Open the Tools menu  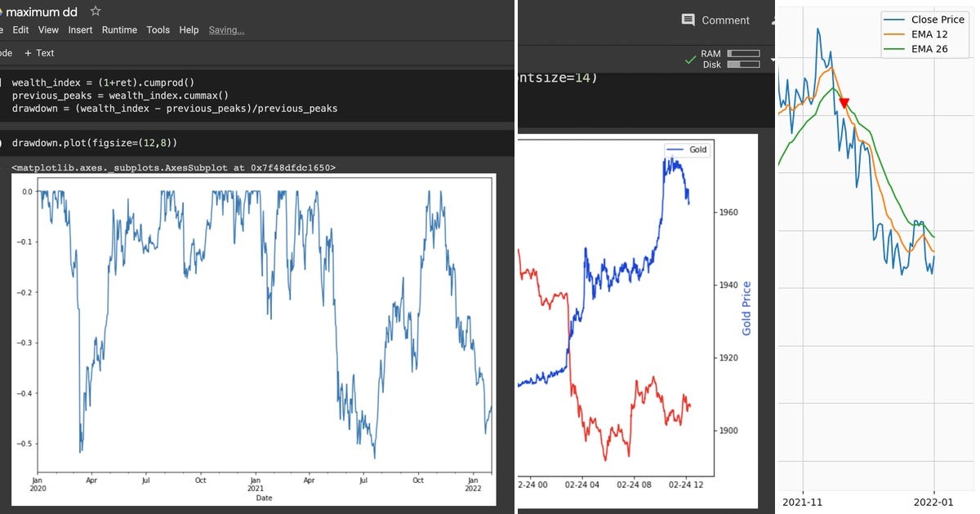(158, 29)
